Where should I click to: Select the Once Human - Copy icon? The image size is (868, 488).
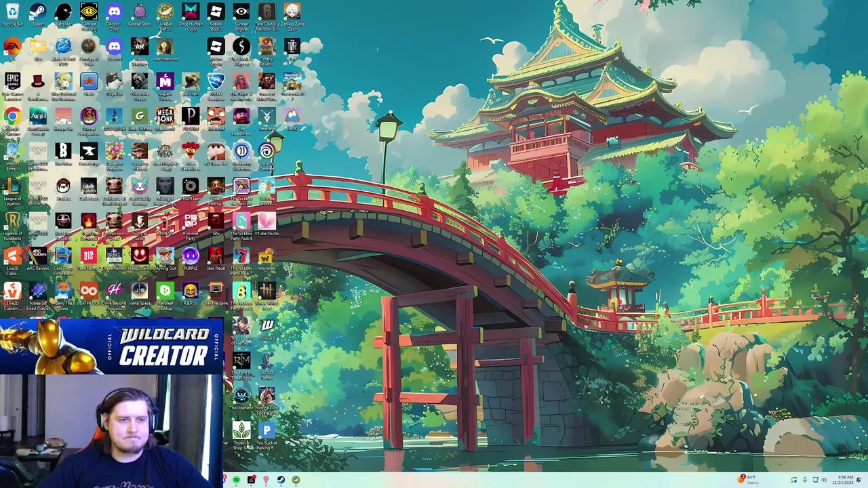[x=191, y=17]
